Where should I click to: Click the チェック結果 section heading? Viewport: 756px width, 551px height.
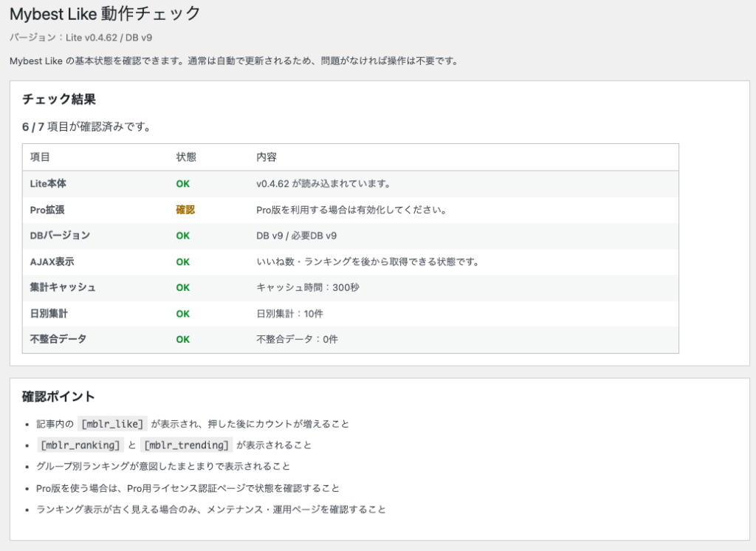[59, 100]
